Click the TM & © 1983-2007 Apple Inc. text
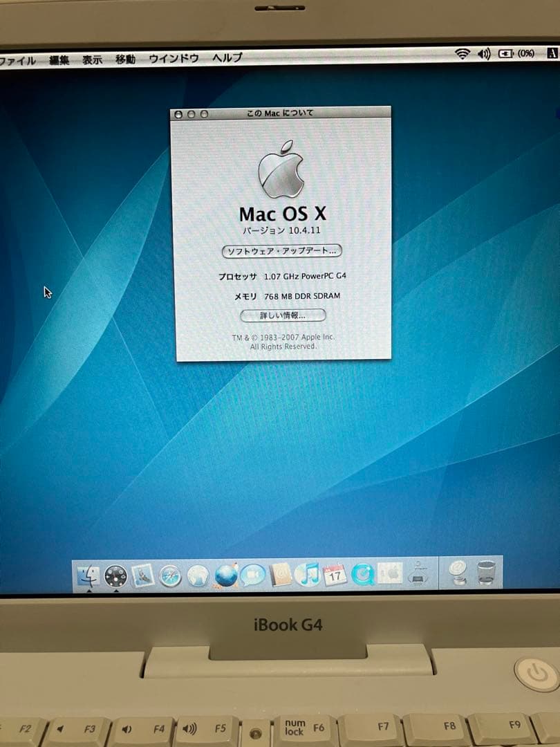This screenshot has height=747, width=560. pos(283,338)
